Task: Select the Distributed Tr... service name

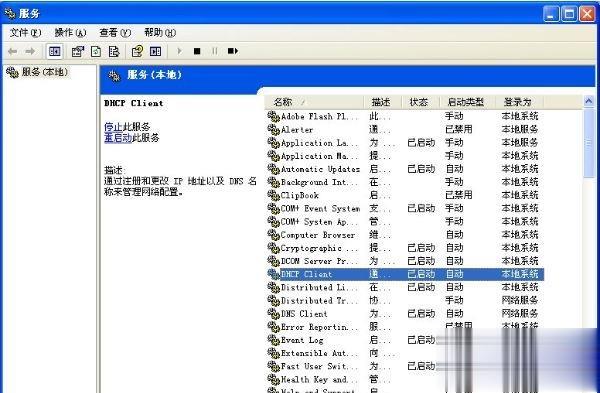Action: click(319, 300)
